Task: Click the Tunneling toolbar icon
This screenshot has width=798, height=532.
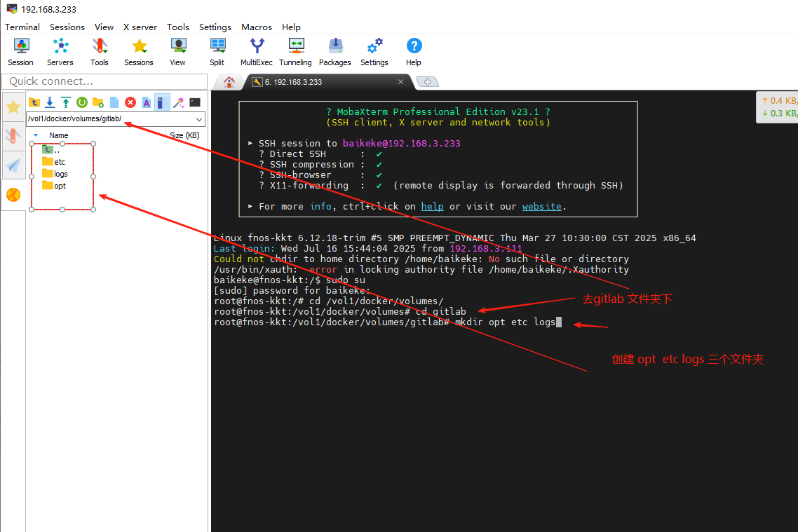Action: (295, 52)
